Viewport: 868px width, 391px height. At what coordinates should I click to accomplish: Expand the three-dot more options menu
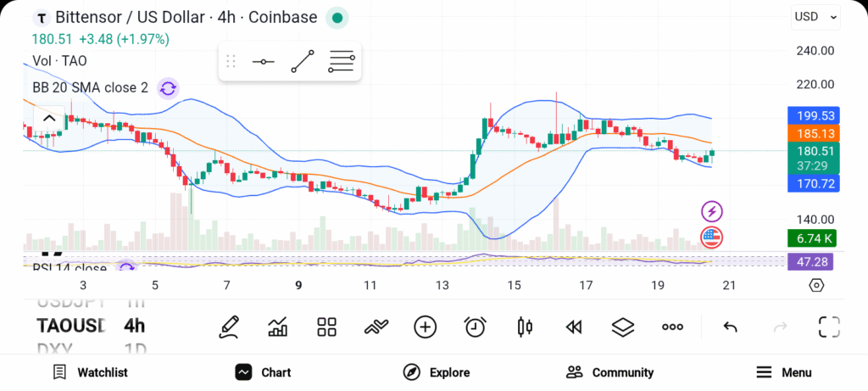[x=672, y=327]
